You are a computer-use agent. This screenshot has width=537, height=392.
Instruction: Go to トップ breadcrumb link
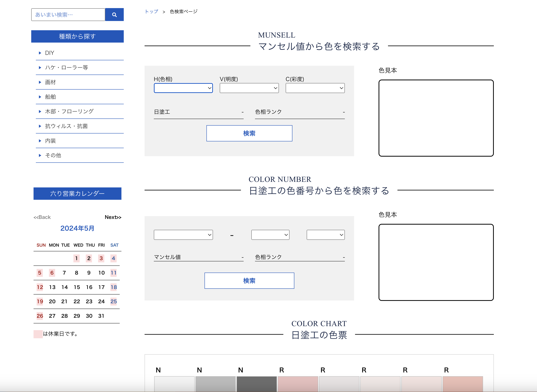point(152,11)
